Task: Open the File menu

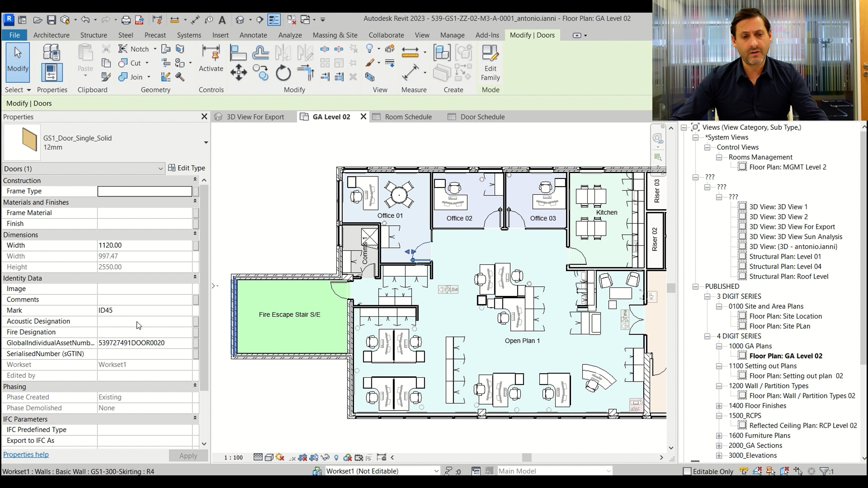Action: [14, 35]
